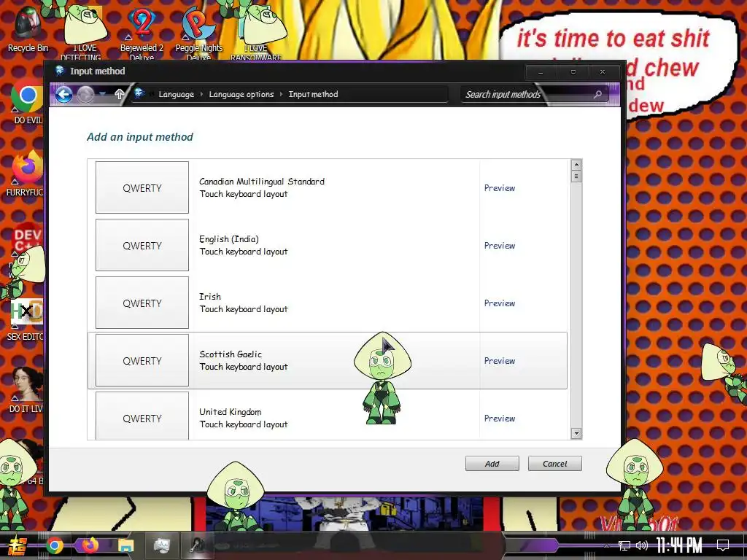Preview the Canadian Multilingual Standard layout
Viewport: 747px width, 560px height.
(x=500, y=187)
